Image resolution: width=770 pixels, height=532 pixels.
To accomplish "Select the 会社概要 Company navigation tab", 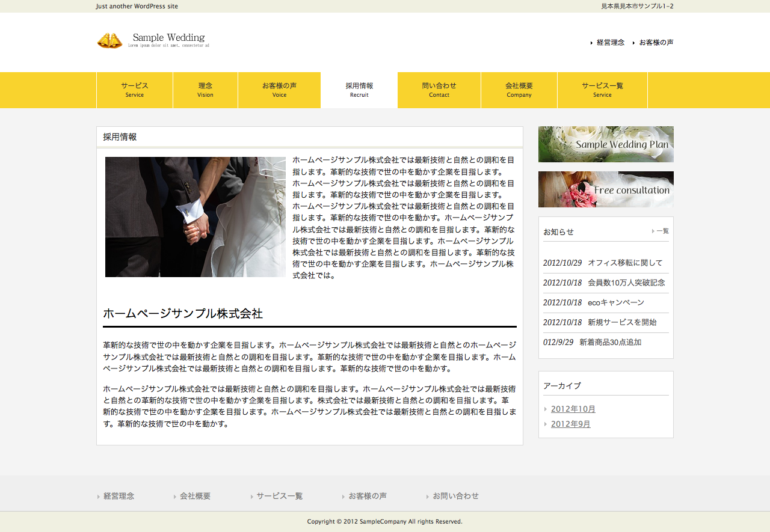I will tap(519, 90).
